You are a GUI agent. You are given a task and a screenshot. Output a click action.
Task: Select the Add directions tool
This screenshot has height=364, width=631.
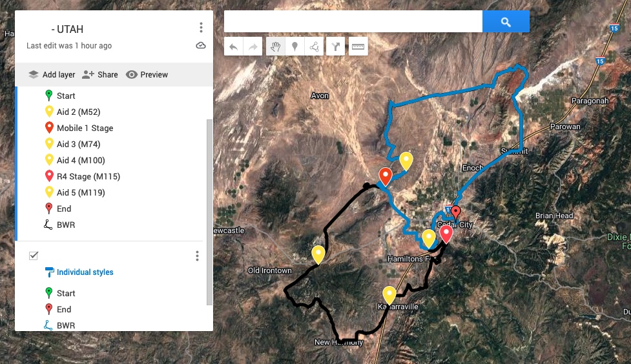click(x=335, y=46)
